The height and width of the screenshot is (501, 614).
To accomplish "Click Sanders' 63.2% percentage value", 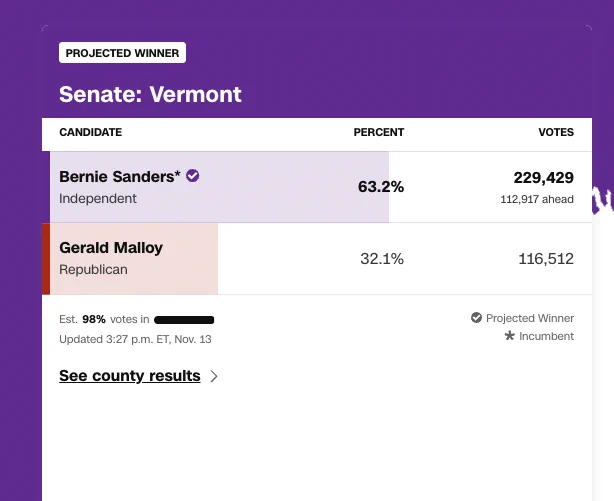I will pos(381,186).
